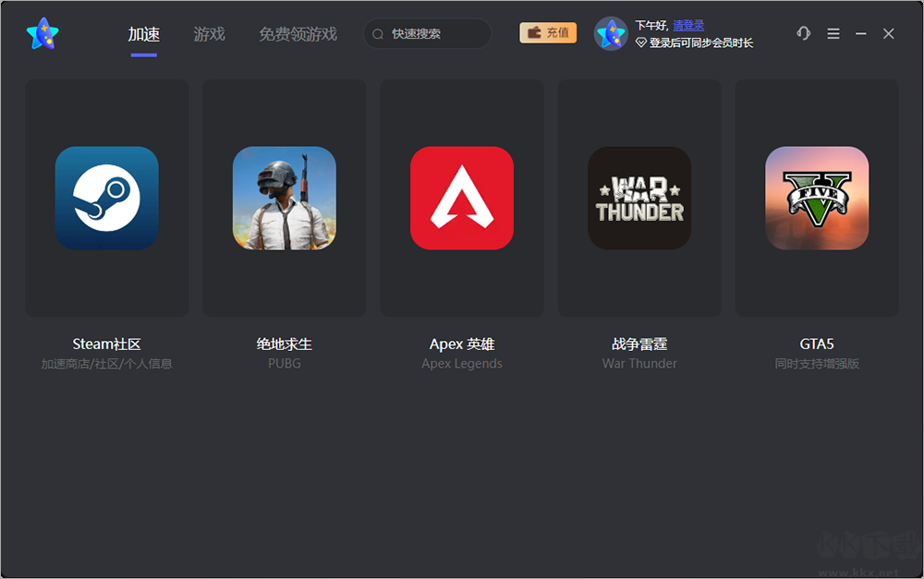This screenshot has width=924, height=579.
Task: Open the customer service headset icon
Action: (803, 33)
